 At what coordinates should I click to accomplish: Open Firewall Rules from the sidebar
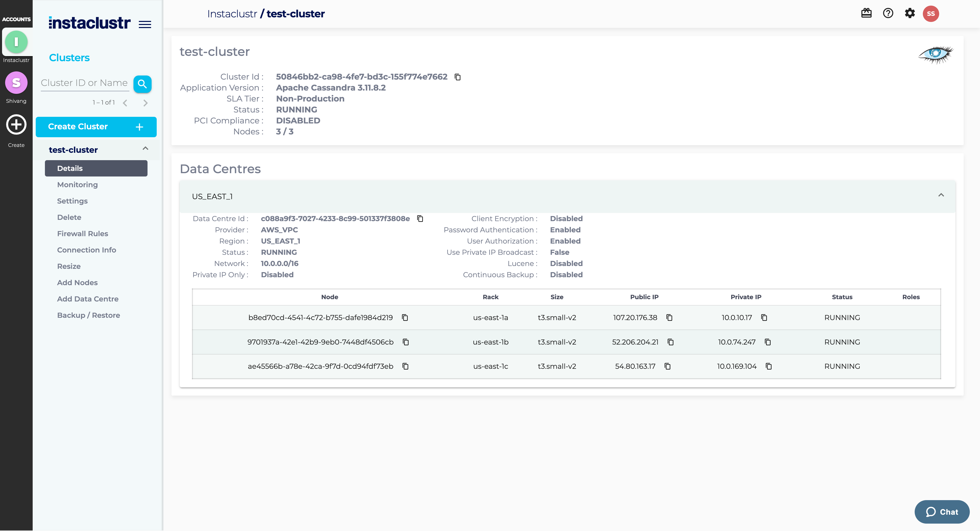(82, 233)
